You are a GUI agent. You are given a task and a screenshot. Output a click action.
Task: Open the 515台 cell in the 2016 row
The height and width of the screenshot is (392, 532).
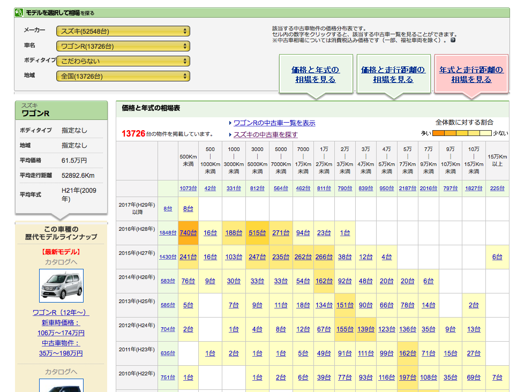(257, 233)
